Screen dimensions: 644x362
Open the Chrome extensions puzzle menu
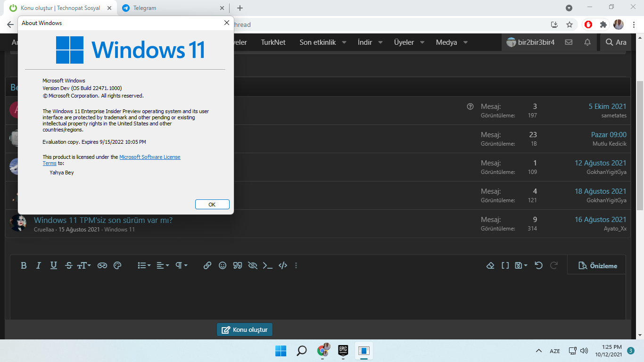tap(603, 25)
